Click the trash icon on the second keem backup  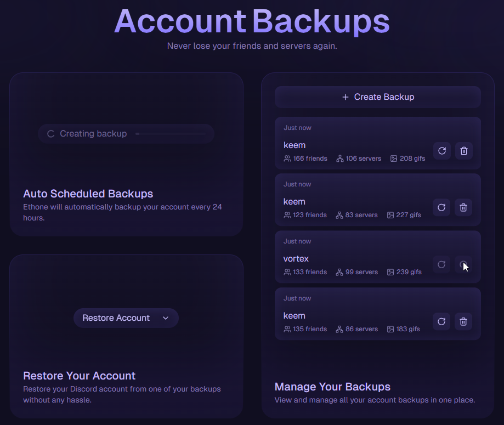click(x=463, y=207)
